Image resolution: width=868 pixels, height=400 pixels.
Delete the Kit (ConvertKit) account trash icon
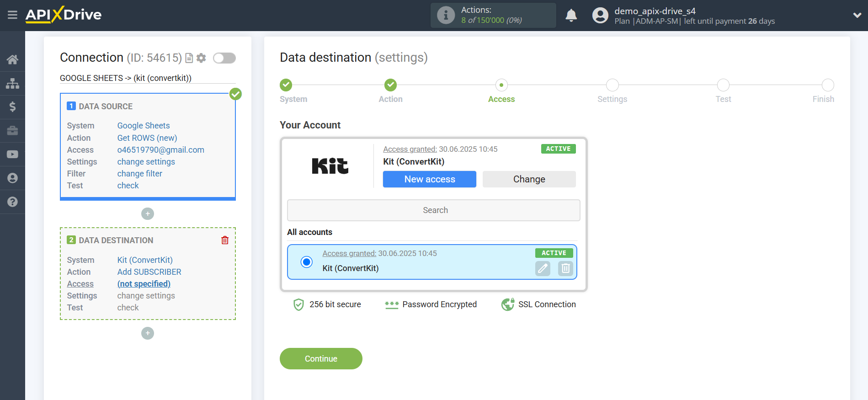point(565,268)
